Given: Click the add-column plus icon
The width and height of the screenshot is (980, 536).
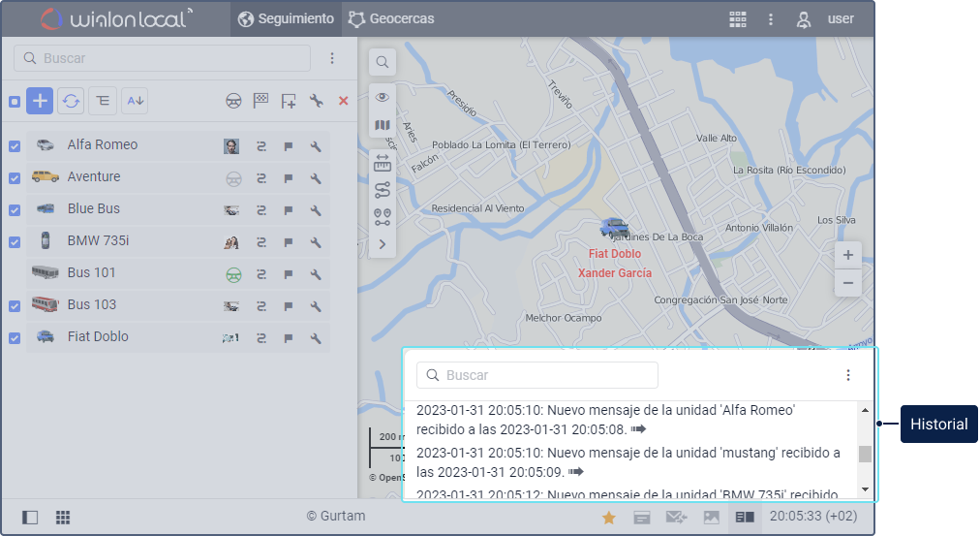Looking at the screenshot, I should coord(289,101).
